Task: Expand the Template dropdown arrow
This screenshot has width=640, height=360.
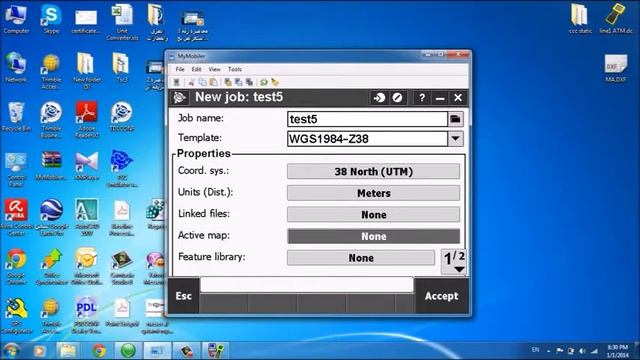Action: [x=456, y=139]
